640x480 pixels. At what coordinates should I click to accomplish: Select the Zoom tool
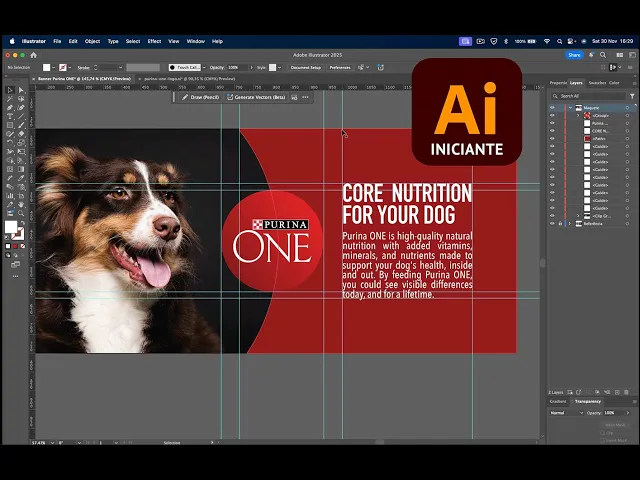coord(21,213)
